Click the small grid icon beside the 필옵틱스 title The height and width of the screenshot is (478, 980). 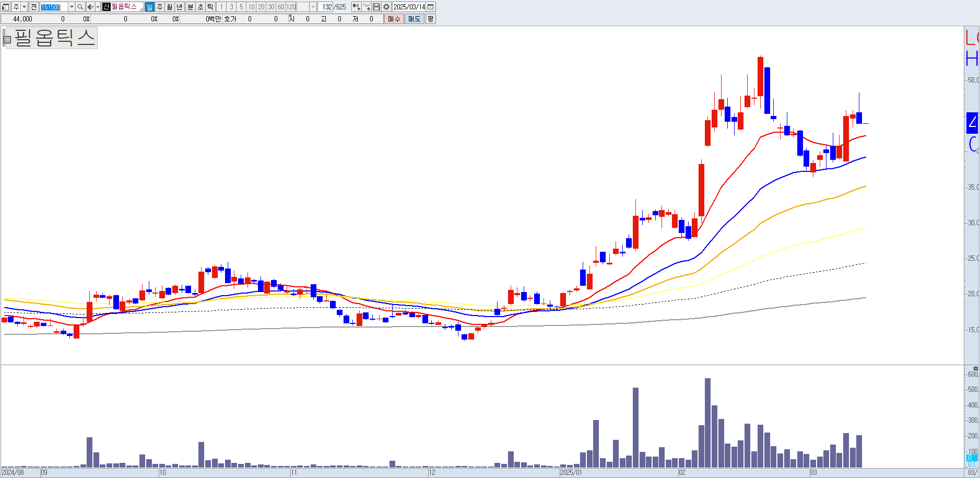(x=7, y=39)
